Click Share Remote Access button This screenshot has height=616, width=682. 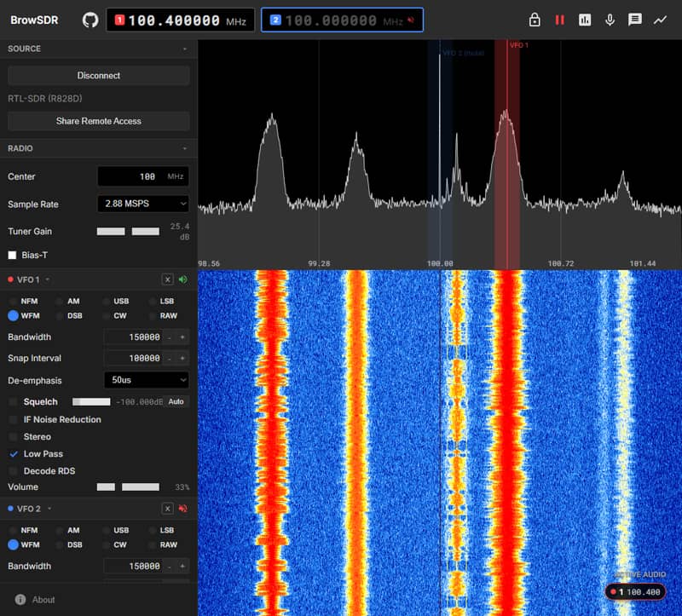[x=99, y=121]
